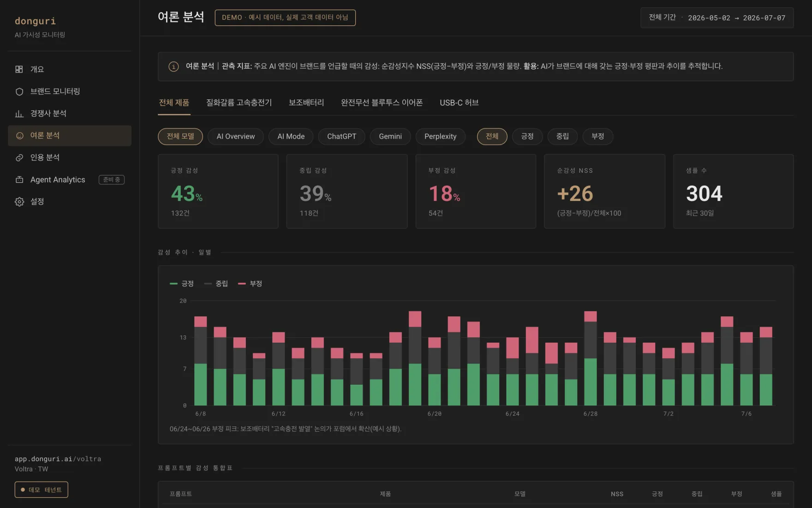Screen dimensions: 812x508
Task: Filter by ChatGPT model
Action: [x=342, y=136]
